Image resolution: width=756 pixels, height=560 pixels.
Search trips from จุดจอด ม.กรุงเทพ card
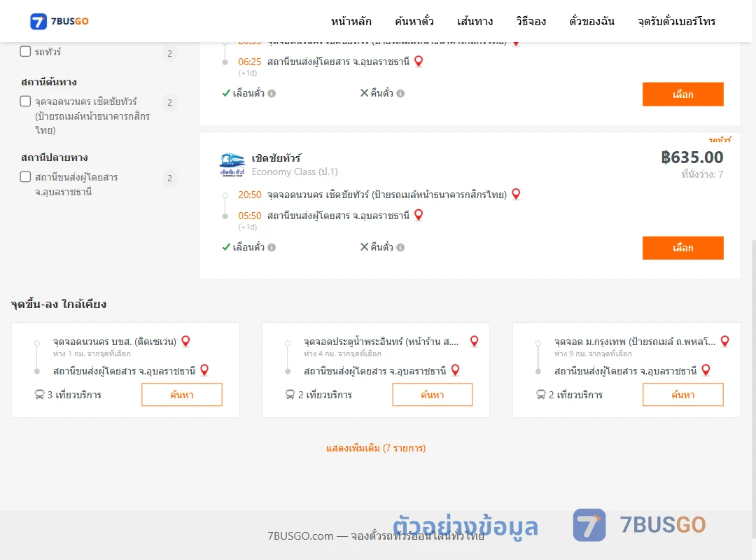pos(682,395)
